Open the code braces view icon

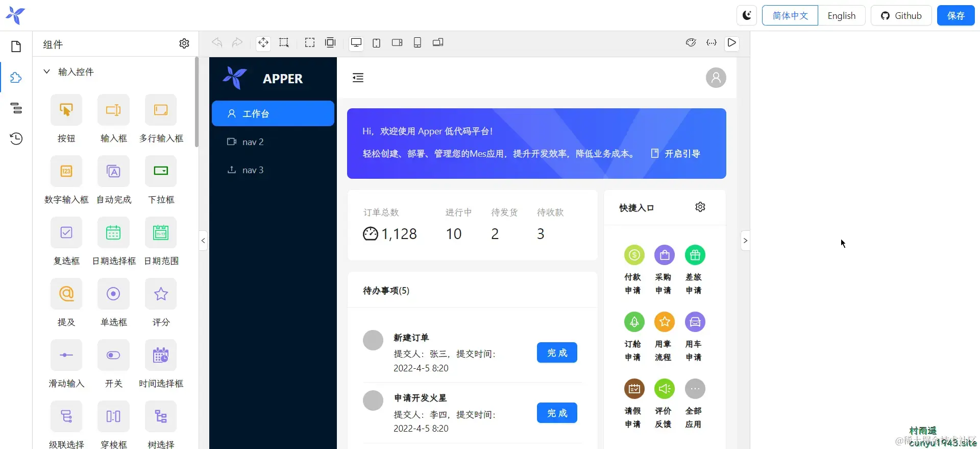pyautogui.click(x=712, y=42)
